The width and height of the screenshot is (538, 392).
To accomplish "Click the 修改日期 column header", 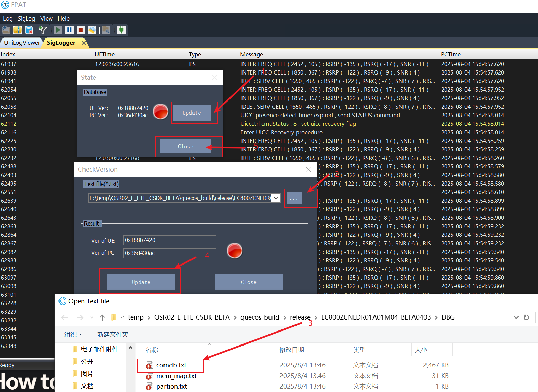I will (x=292, y=350).
